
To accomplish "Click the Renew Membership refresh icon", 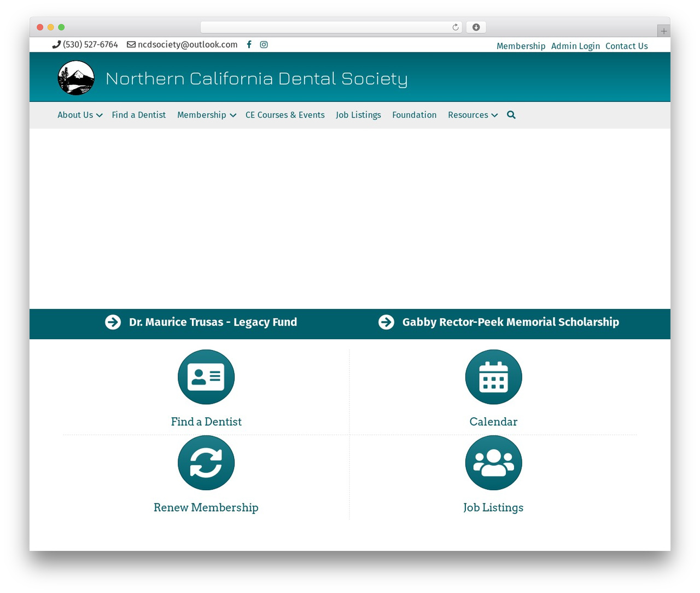I will tap(206, 463).
